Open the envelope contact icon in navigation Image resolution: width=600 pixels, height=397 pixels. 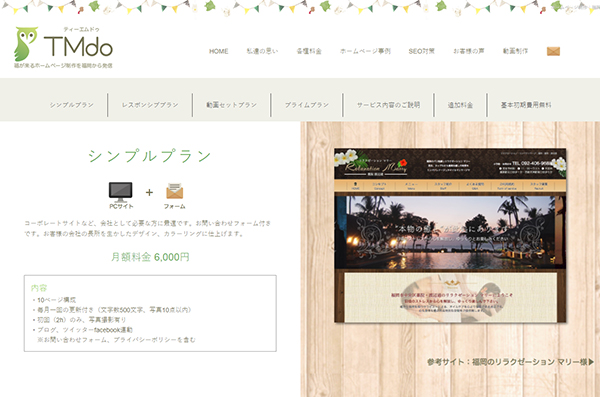click(x=553, y=51)
